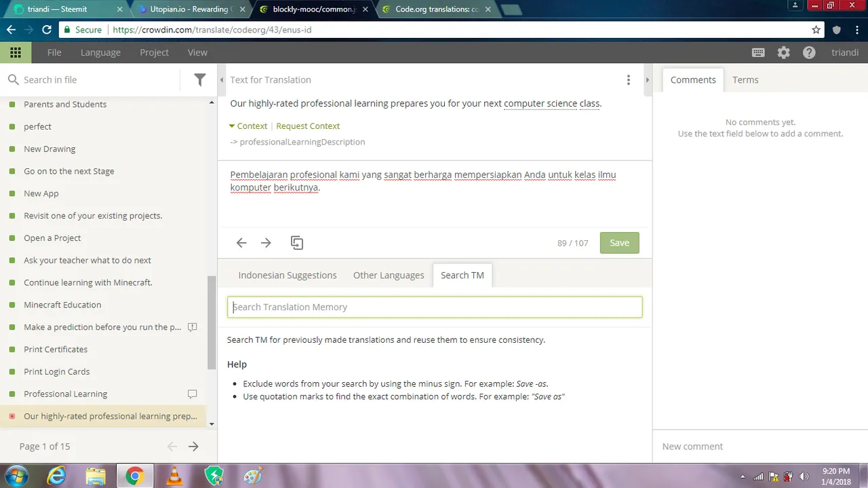The height and width of the screenshot is (488, 868).
Task: Open the View menu
Action: [x=197, y=52]
